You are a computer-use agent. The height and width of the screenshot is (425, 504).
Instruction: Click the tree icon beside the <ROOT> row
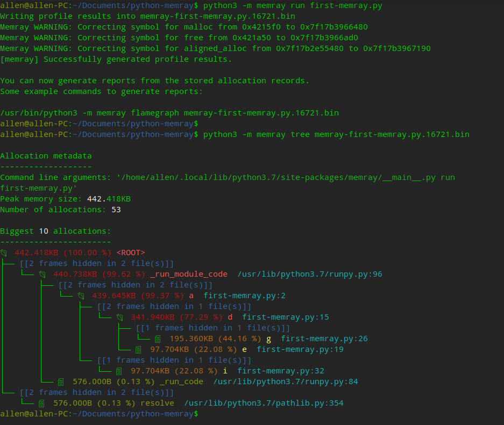[4, 253]
